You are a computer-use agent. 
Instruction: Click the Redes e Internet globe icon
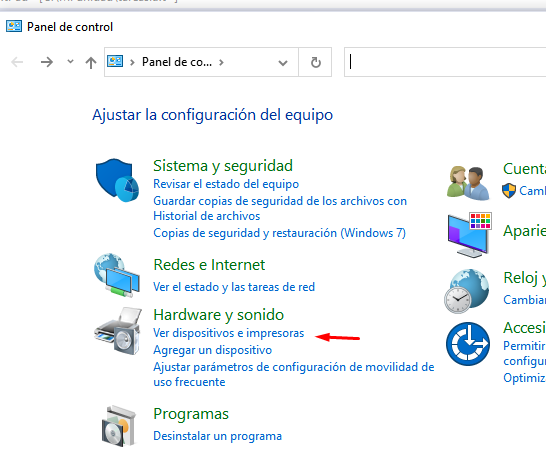[117, 275]
